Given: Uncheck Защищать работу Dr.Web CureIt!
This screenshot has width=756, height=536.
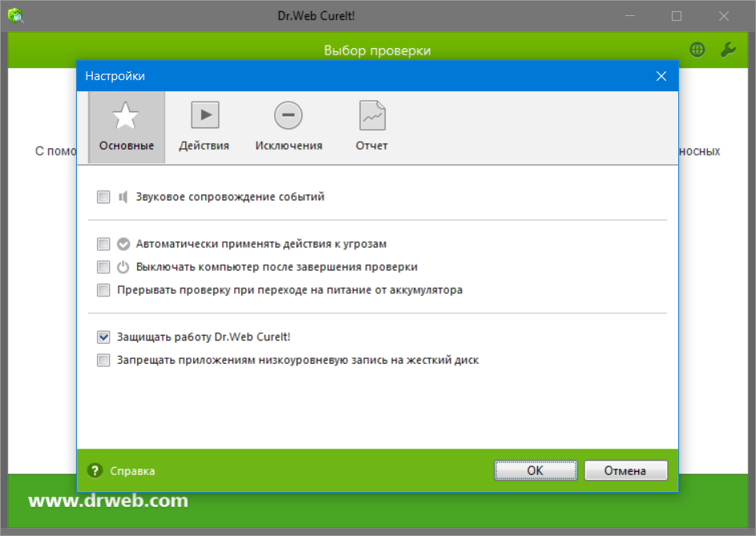Looking at the screenshot, I should [x=103, y=337].
